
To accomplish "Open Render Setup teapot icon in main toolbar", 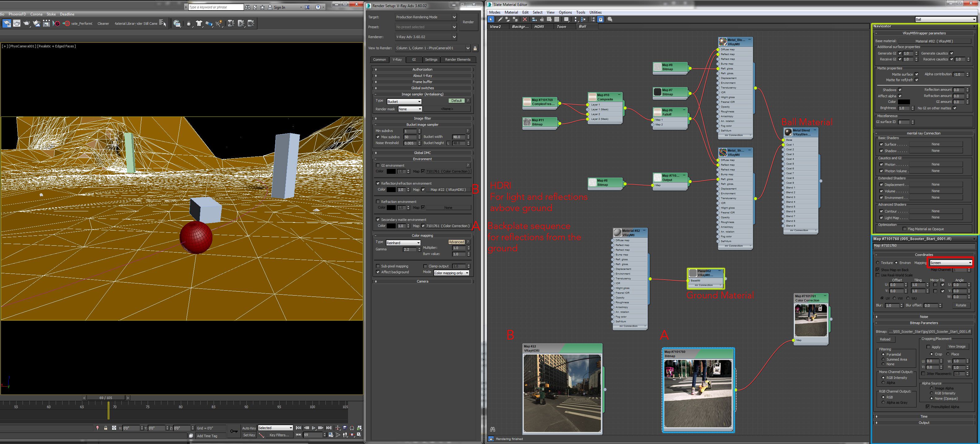I will [7, 24].
